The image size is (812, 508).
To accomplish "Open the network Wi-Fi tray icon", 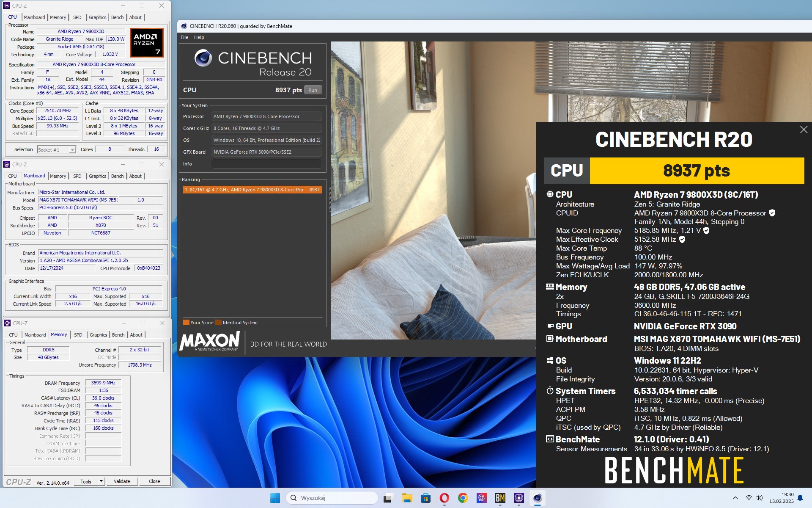I will click(749, 498).
